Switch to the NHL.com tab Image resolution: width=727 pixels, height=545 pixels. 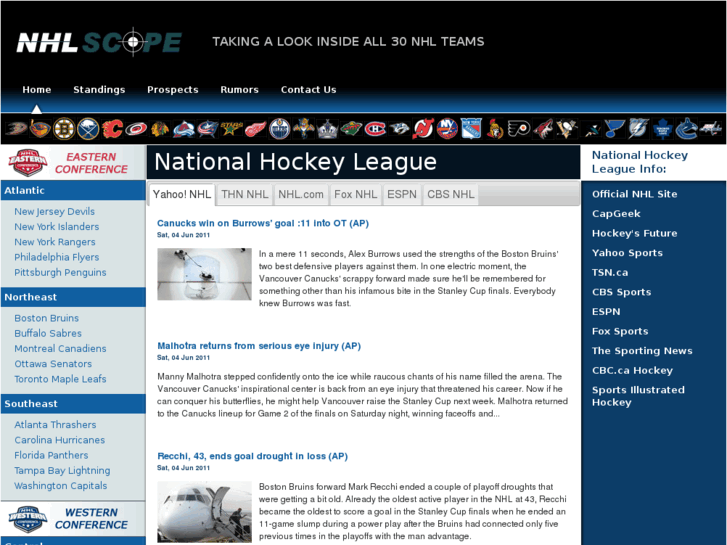301,194
